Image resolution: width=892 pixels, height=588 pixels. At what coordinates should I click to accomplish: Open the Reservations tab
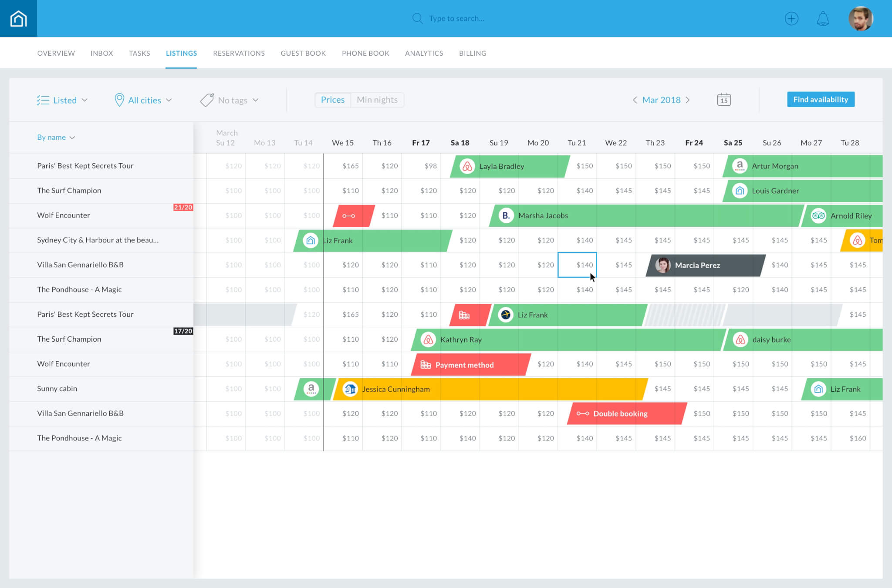(239, 53)
